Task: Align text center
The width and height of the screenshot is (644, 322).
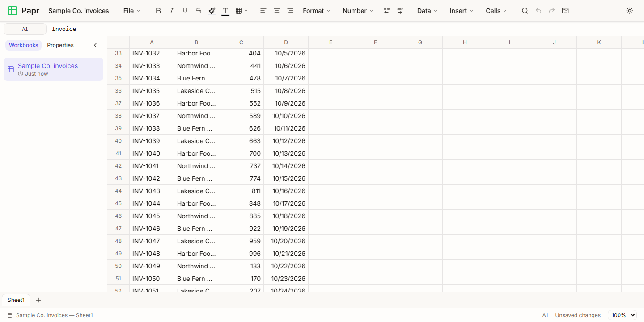Action: pyautogui.click(x=277, y=11)
